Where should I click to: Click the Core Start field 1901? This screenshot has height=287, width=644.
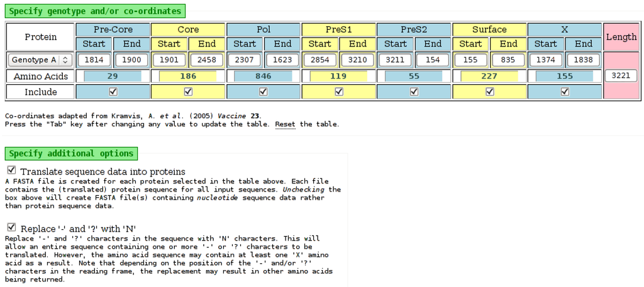(169, 60)
